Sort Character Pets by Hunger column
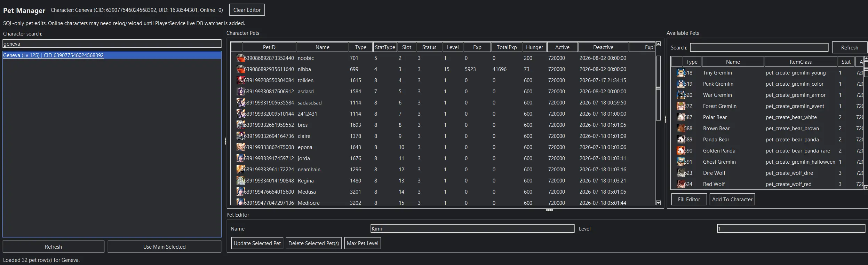This screenshot has width=868, height=265. pyautogui.click(x=534, y=47)
